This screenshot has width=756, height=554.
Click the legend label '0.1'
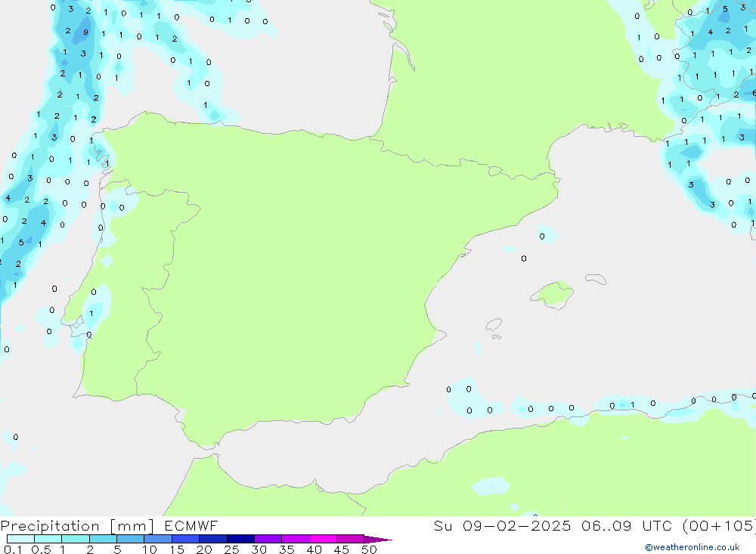pos(13,549)
